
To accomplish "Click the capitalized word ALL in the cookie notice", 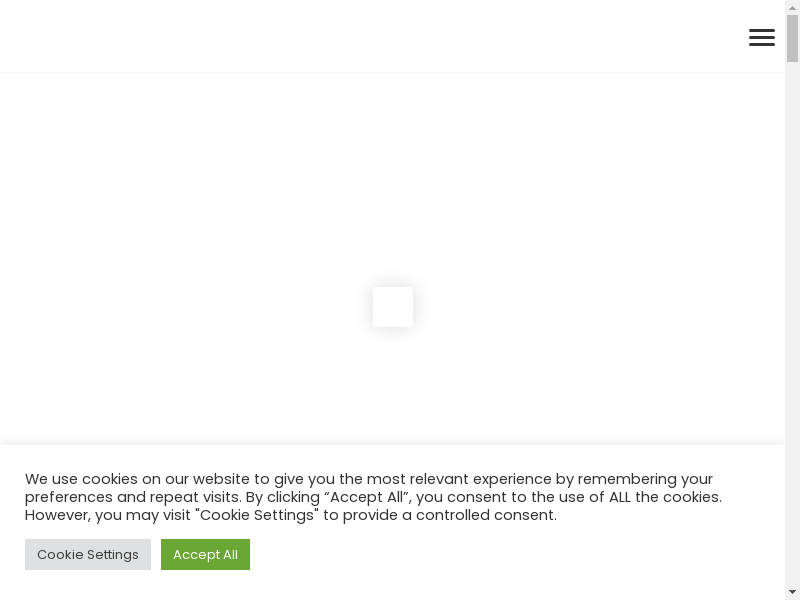I will 620,497.
